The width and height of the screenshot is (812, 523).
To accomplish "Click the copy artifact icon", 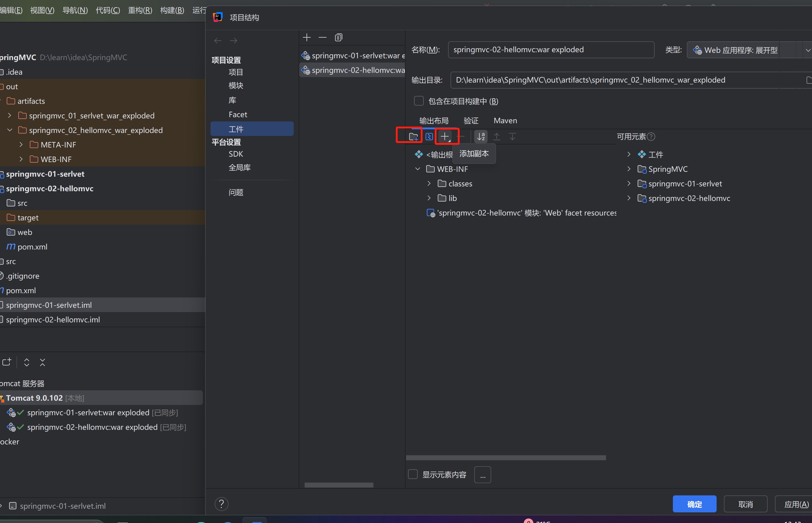I will [x=338, y=37].
